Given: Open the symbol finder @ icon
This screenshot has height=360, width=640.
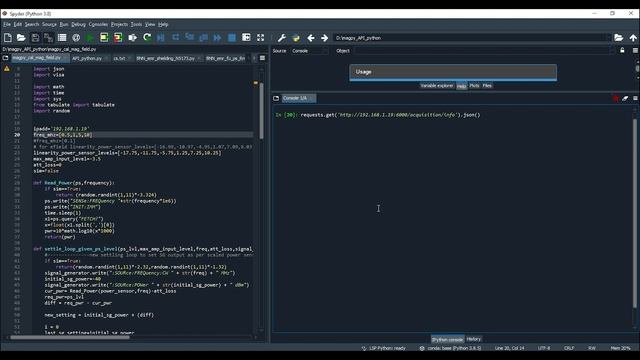Looking at the screenshot, I should 76,38.
